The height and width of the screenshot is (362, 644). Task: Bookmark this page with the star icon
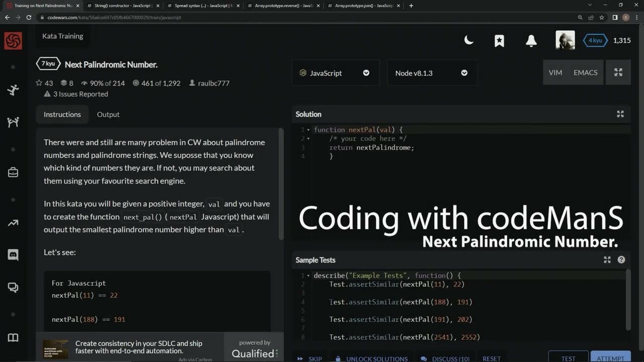(601, 17)
